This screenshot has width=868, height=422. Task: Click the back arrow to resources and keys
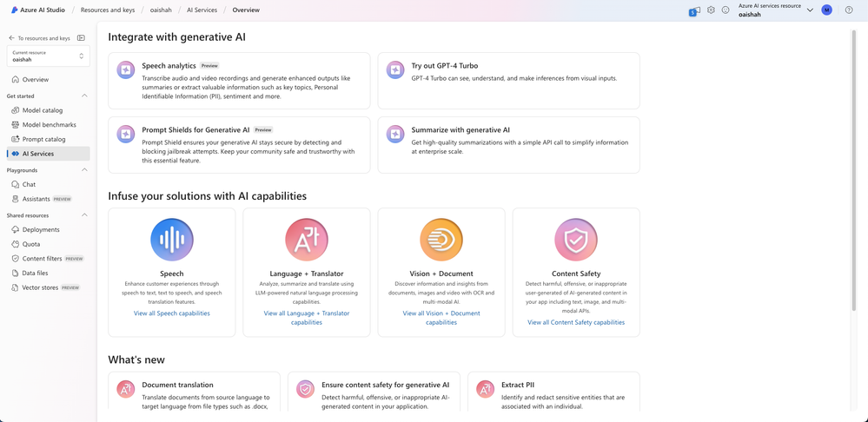click(x=11, y=38)
